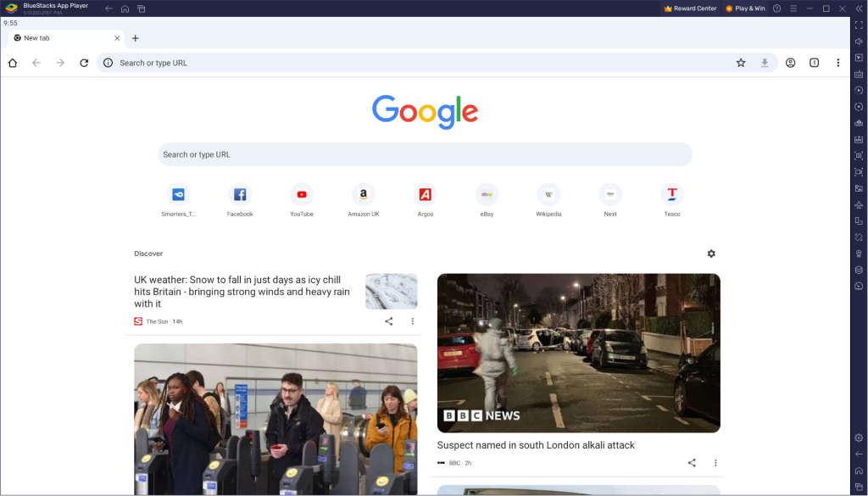This screenshot has width=868, height=496.
Task: Click the Google search box below the logo
Action: coord(426,154)
